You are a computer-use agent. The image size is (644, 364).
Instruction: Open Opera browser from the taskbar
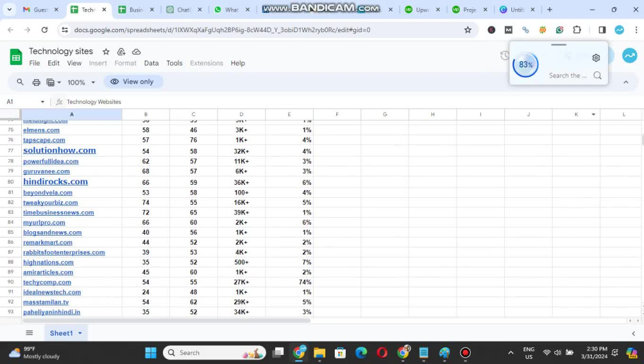click(382, 352)
